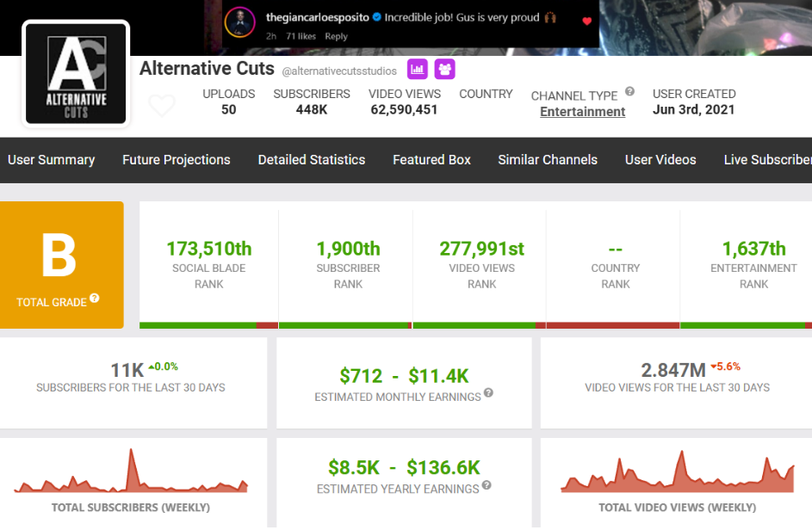Click the 11K subscribers last 30 days
Screen dimensions: 812x530
pos(127,370)
